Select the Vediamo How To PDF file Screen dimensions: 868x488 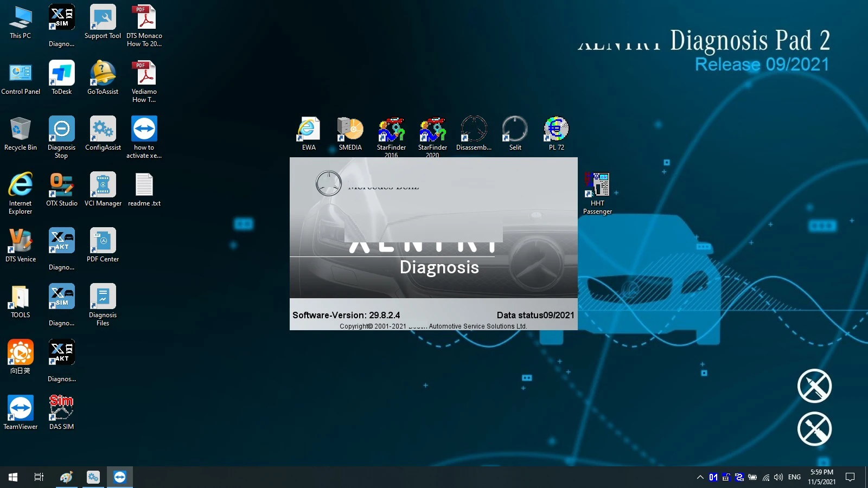[x=144, y=82]
